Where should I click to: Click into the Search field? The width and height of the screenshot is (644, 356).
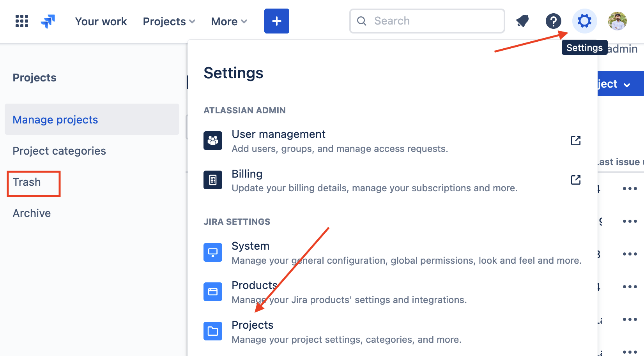[427, 21]
